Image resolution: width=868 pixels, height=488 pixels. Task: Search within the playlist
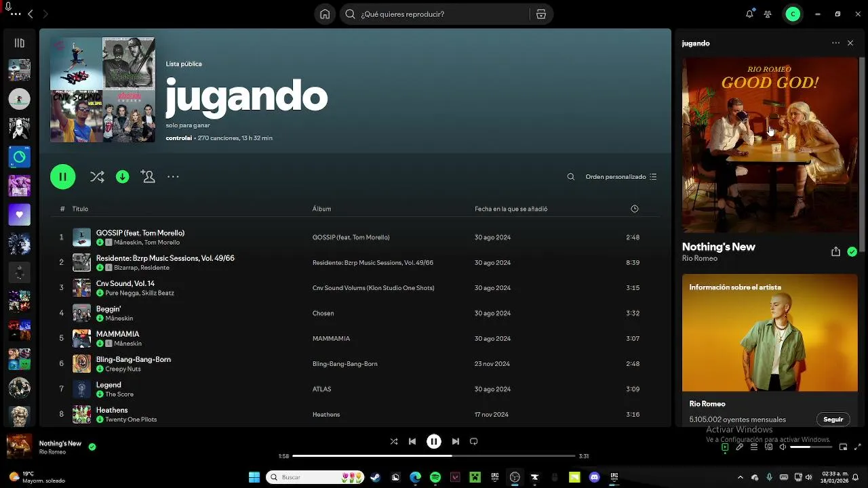tap(570, 177)
